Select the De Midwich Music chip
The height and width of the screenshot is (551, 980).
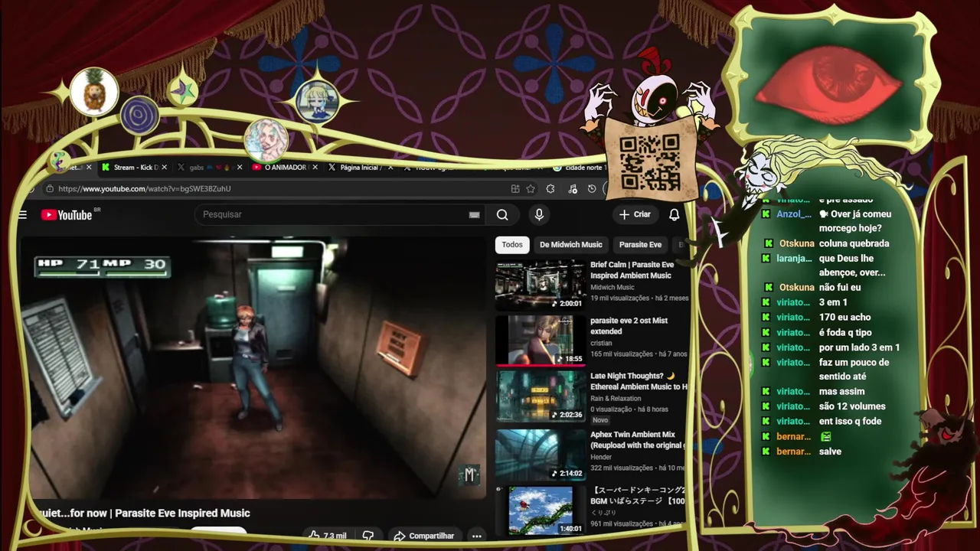570,245
